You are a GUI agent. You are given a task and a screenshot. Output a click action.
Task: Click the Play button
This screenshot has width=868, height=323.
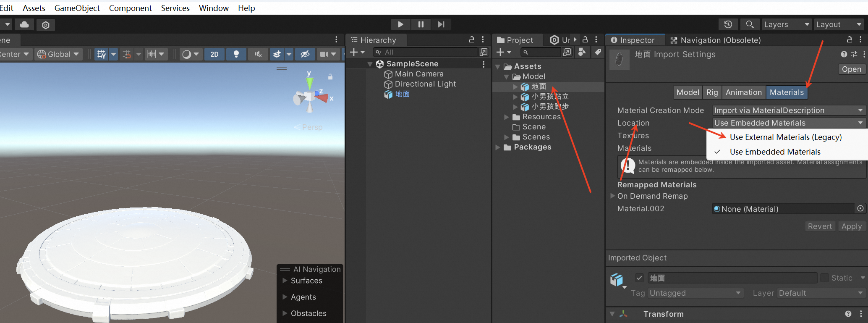[400, 24]
